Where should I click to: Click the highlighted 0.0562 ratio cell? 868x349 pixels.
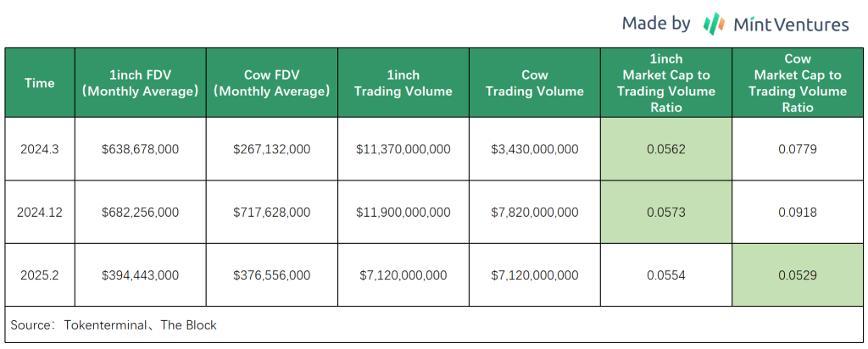tap(666, 149)
